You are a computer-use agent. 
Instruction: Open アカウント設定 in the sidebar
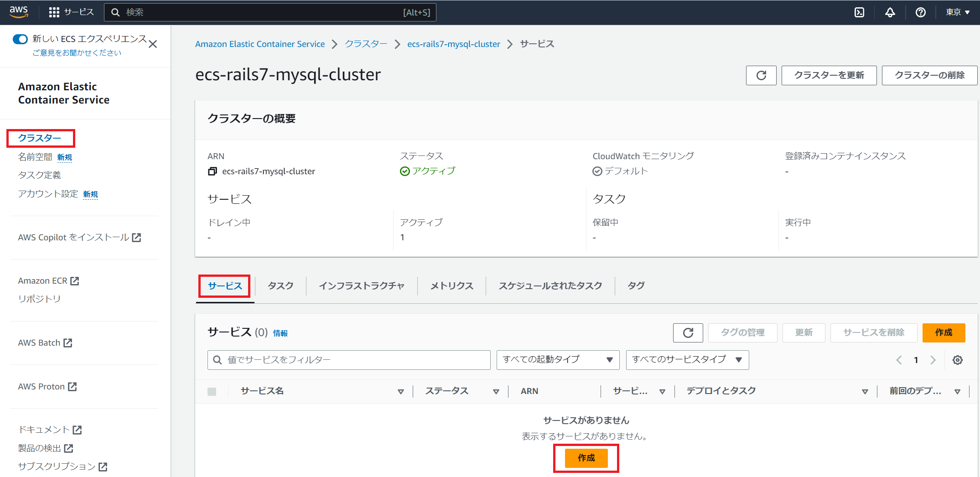click(48, 194)
